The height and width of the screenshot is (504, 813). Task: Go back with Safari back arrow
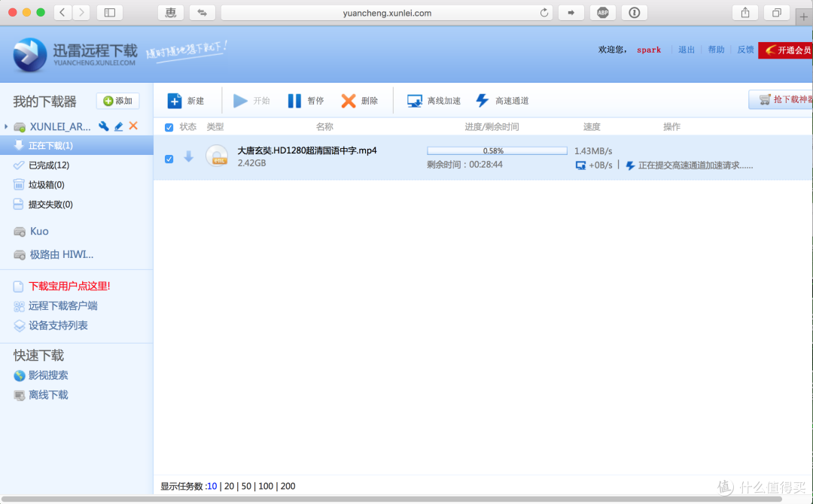62,13
